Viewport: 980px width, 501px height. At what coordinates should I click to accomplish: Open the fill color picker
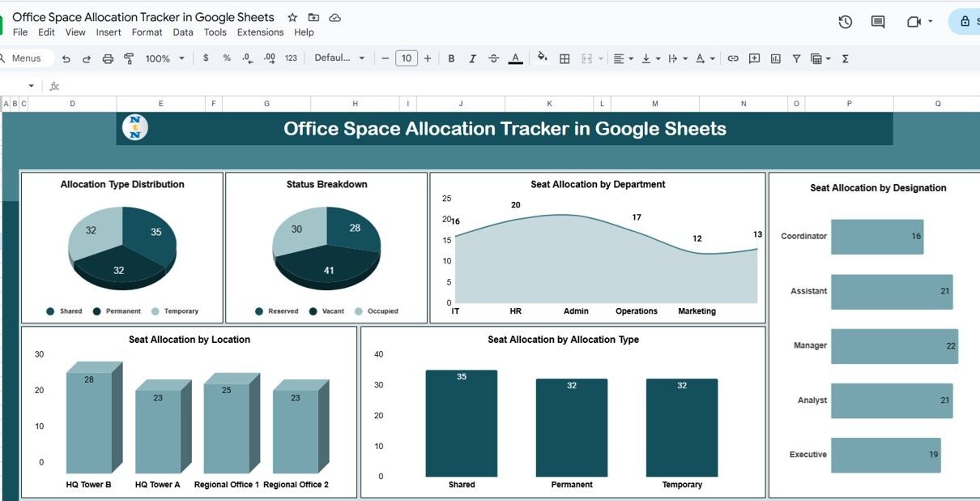click(542, 58)
